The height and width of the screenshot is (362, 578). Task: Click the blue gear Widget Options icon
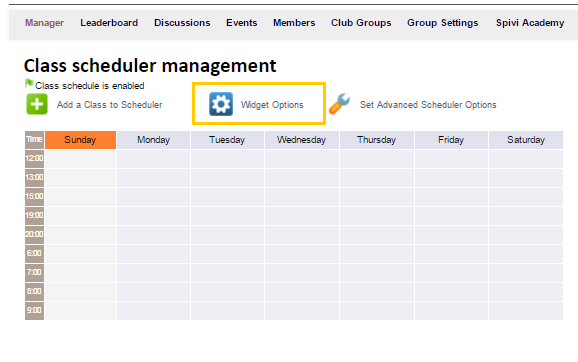click(221, 104)
